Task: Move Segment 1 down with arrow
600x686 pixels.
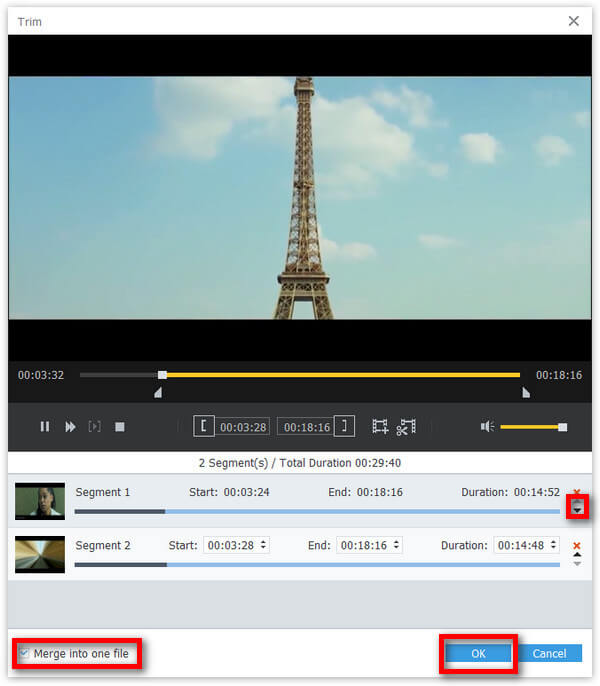Action: point(577,509)
